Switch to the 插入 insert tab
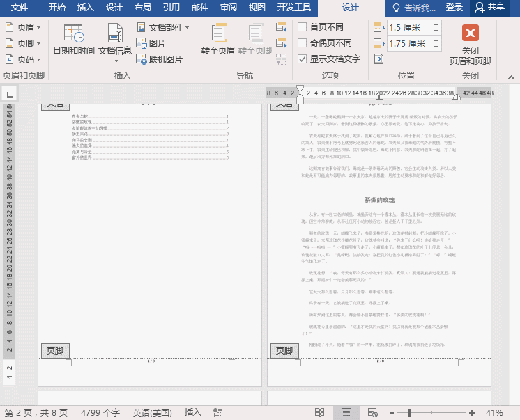Screen dimensions: 520x420 click(x=86, y=7)
